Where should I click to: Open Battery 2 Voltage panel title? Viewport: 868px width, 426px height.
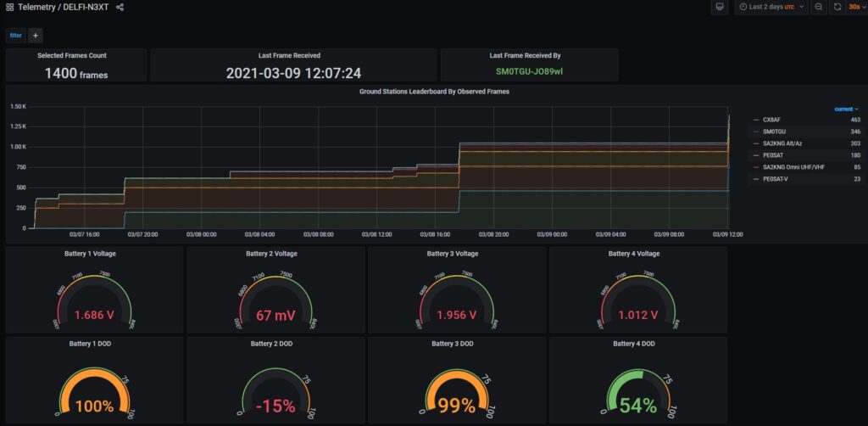[x=271, y=254]
